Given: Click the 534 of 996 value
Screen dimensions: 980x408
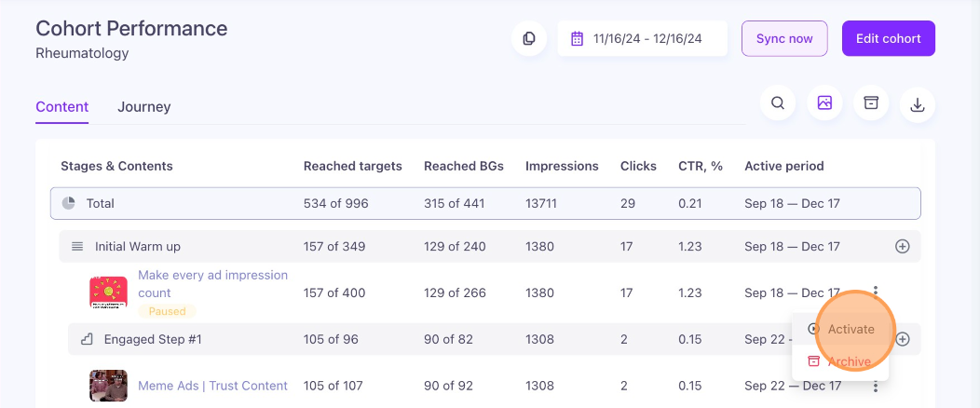Looking at the screenshot, I should 335,203.
